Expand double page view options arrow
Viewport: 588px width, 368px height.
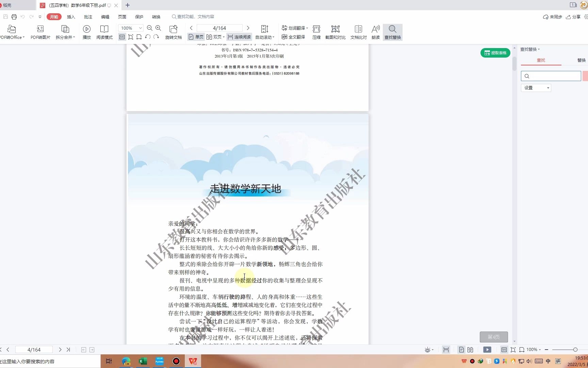tap(224, 37)
